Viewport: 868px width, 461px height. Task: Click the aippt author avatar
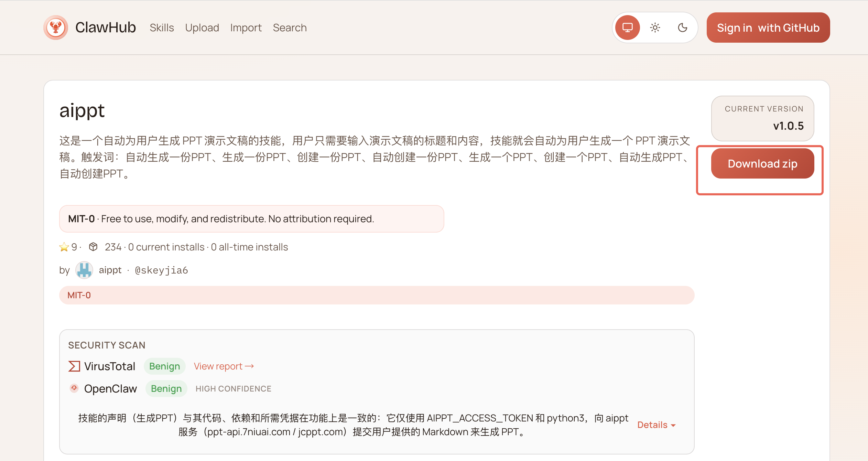coord(84,270)
